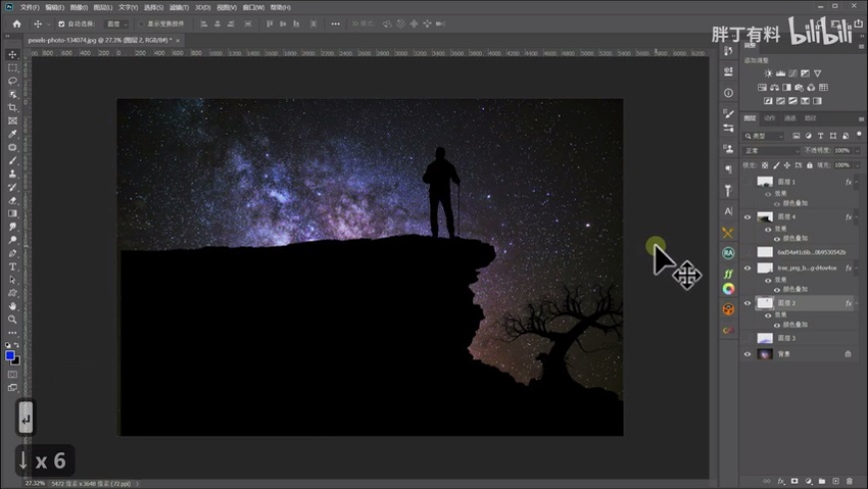Click lock position icon in Layers panel
Image resolution: width=868 pixels, height=489 pixels.
coord(786,165)
